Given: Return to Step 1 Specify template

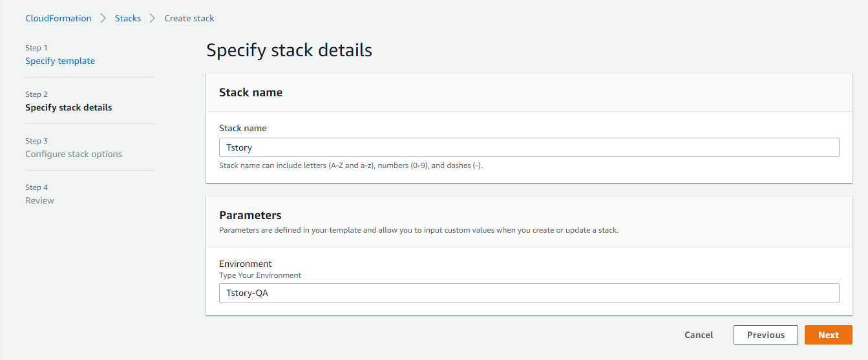Looking at the screenshot, I should point(60,61).
